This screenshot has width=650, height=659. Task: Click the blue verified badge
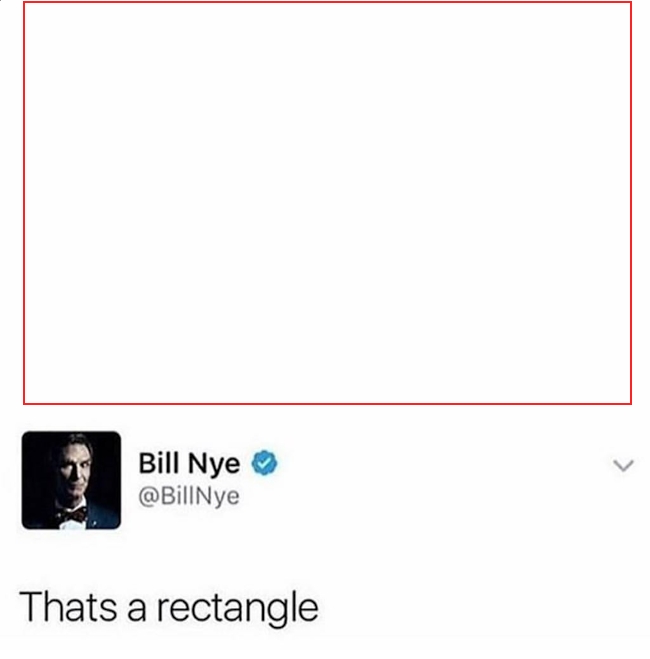pos(264,463)
